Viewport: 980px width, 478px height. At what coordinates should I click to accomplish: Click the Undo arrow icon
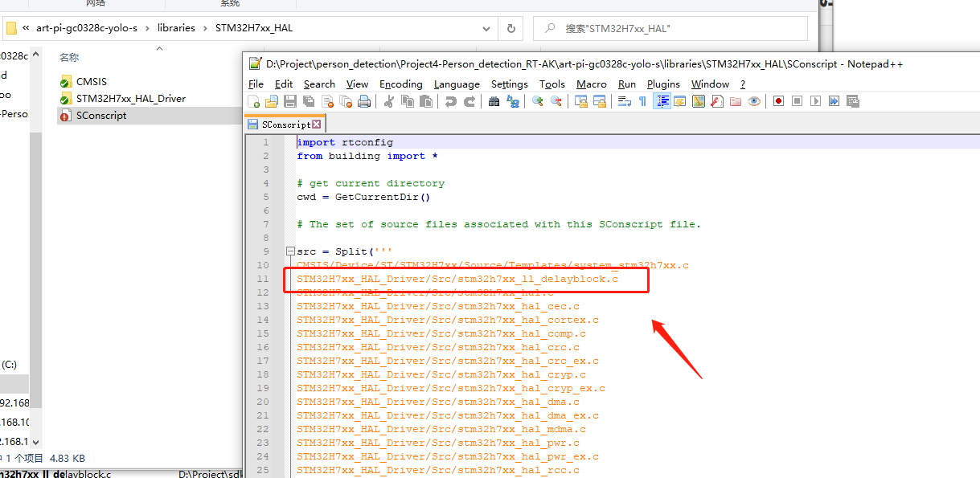[450, 101]
